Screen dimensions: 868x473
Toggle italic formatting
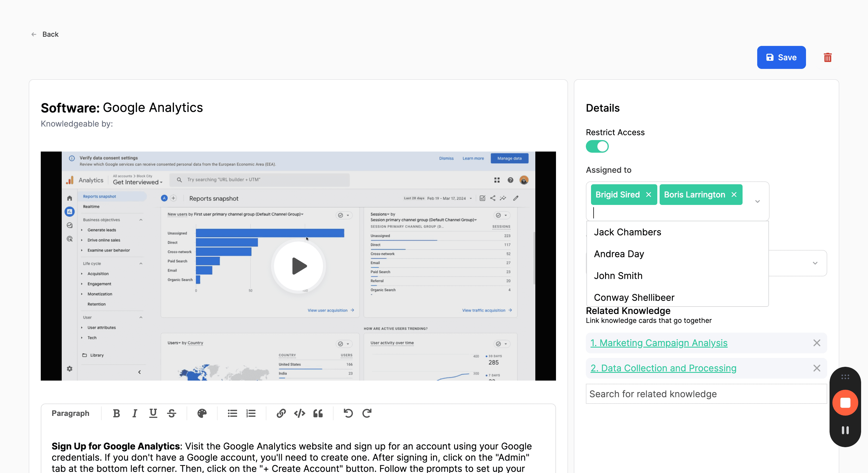[x=135, y=413]
